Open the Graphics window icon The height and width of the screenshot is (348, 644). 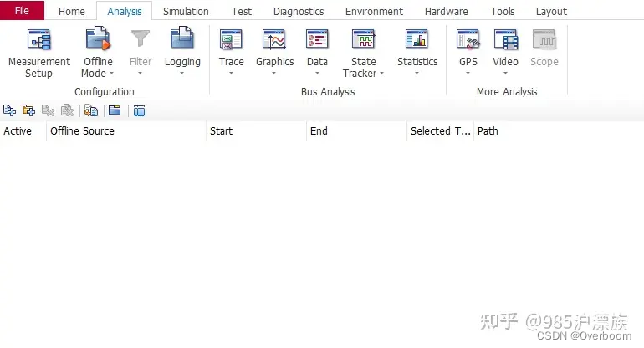[274, 40]
